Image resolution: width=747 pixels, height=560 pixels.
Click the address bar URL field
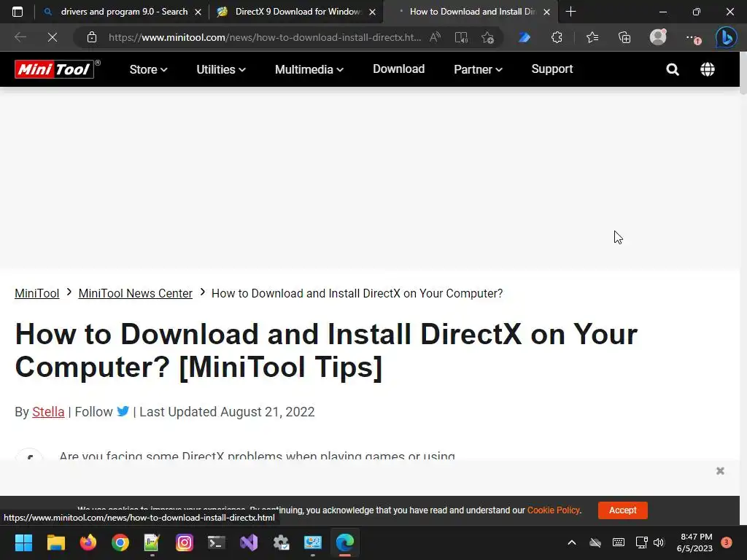coord(264,37)
